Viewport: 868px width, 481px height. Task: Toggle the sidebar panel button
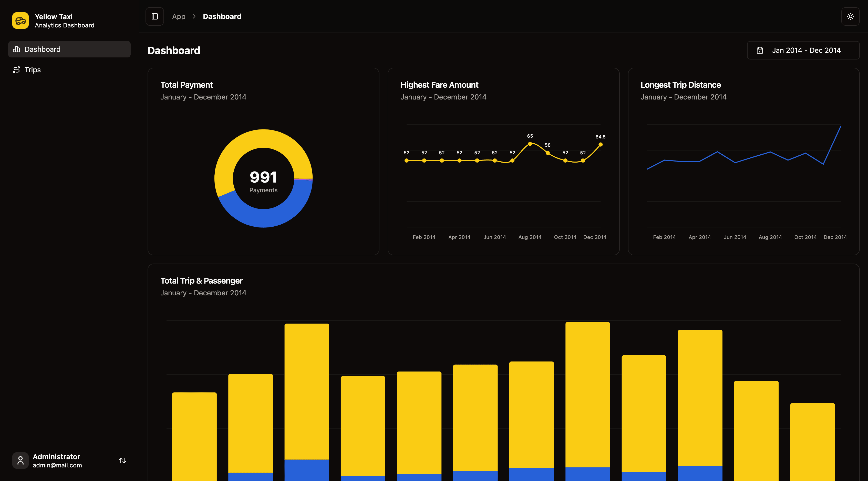click(155, 16)
